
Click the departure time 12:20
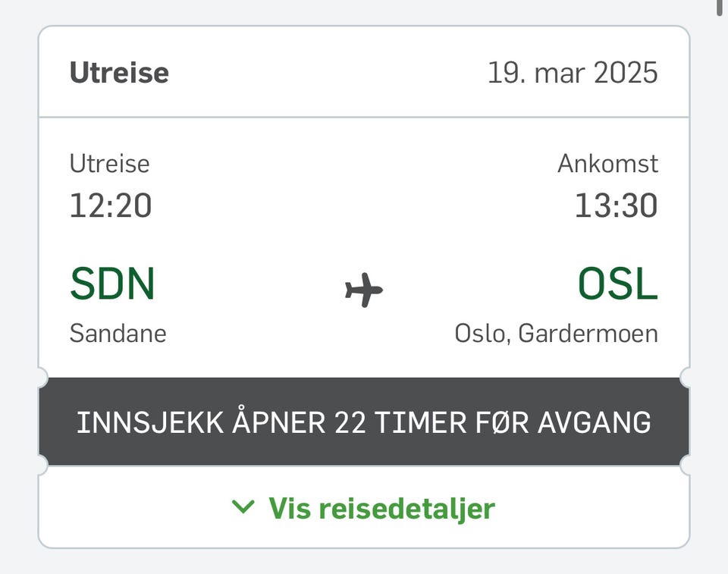tap(111, 205)
